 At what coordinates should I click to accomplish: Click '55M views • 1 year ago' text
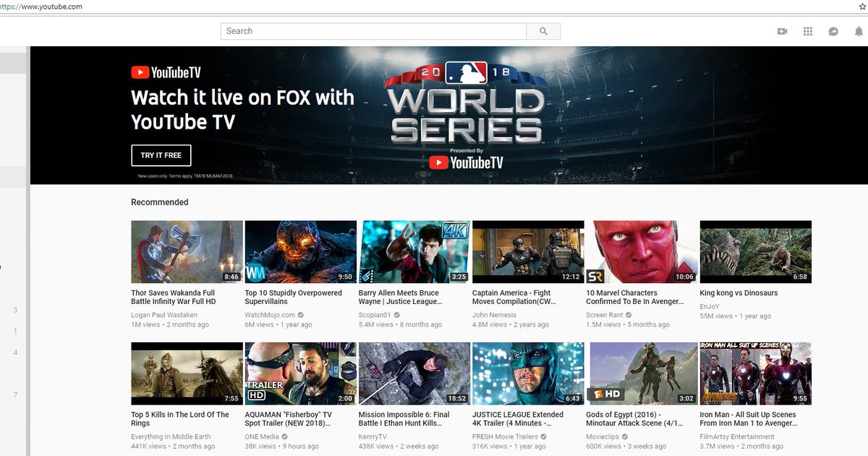pos(736,316)
